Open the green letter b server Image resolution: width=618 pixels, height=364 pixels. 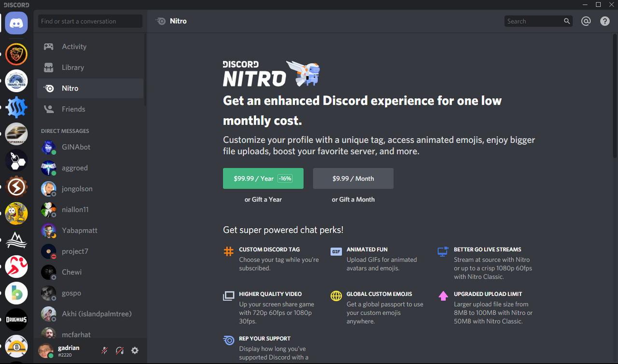click(x=16, y=293)
